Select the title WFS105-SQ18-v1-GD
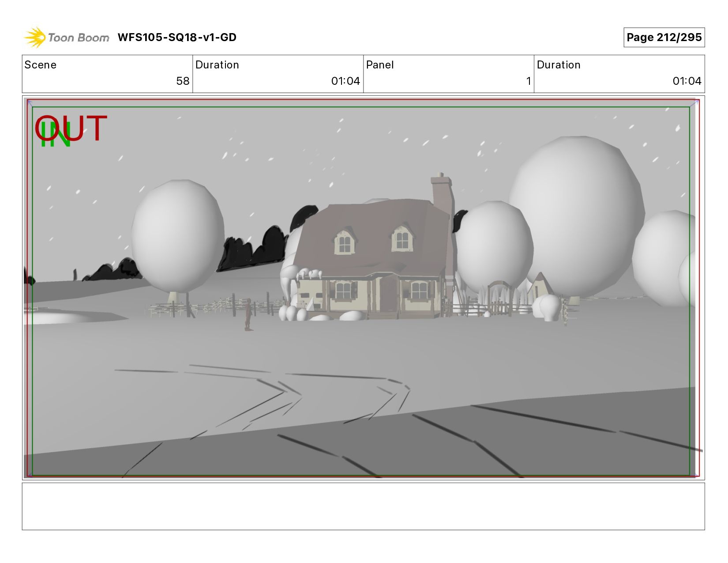Image resolution: width=728 pixels, height=563 pixels. [x=177, y=38]
